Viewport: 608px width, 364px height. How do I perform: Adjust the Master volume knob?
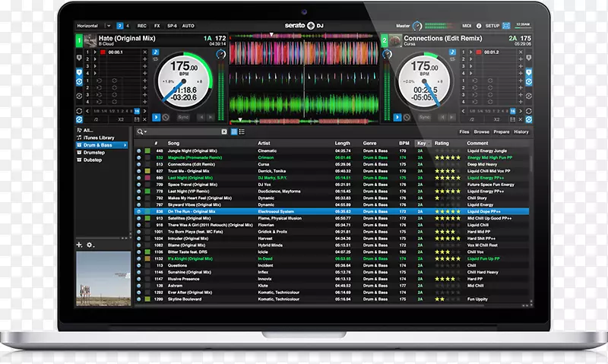tap(416, 26)
